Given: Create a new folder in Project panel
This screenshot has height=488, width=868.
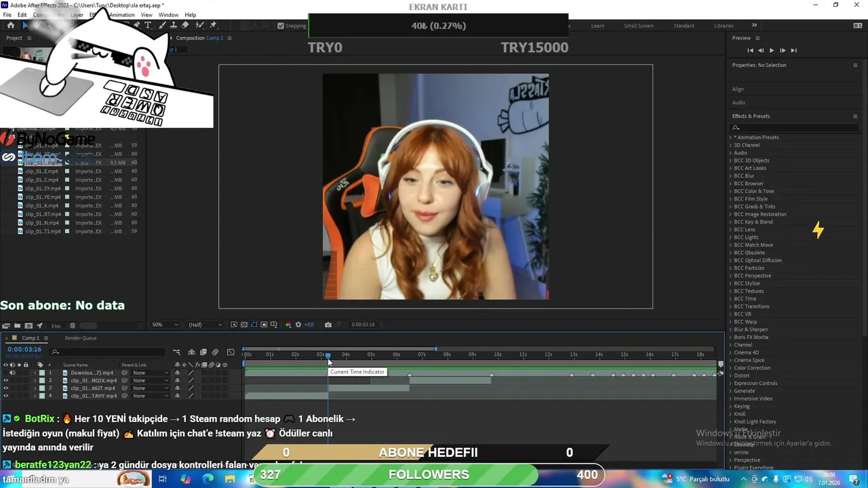Looking at the screenshot, I should pos(18,325).
